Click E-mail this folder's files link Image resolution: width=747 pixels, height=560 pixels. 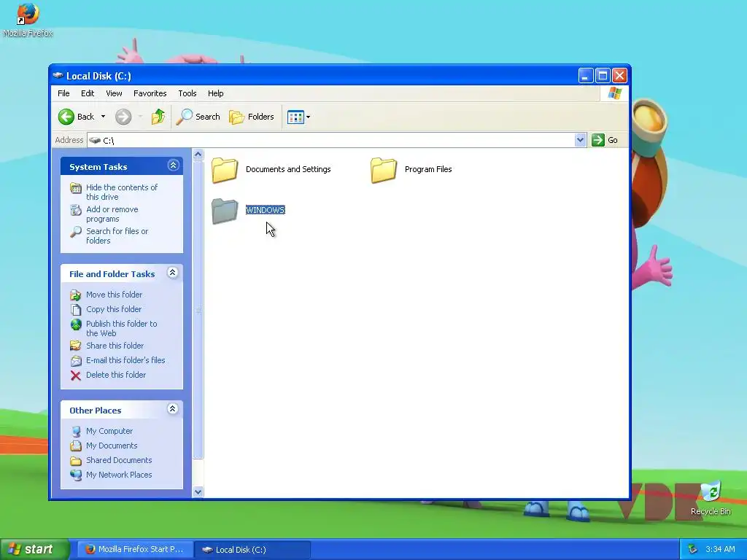125,360
